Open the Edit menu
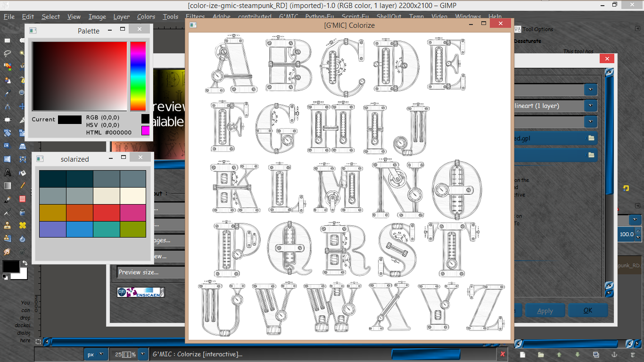Screen dimensions: 644x362 point(28,16)
